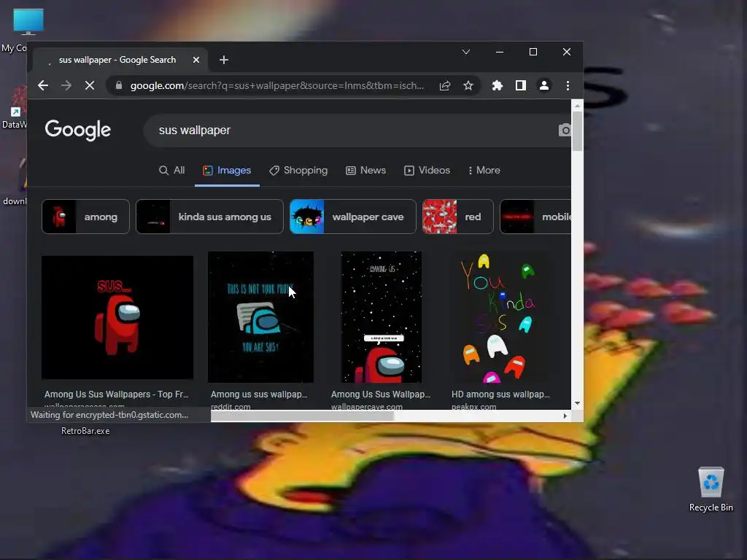
Task: Click the address bar URL text
Action: click(276, 86)
